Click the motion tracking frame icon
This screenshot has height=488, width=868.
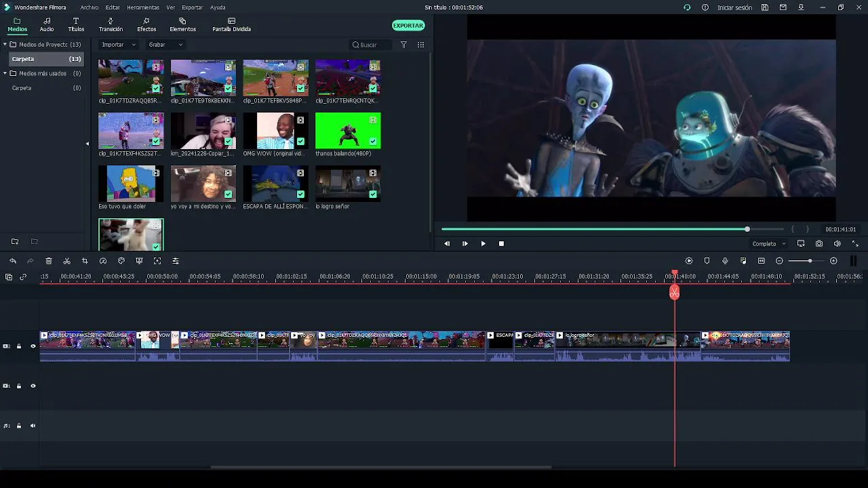(x=157, y=261)
